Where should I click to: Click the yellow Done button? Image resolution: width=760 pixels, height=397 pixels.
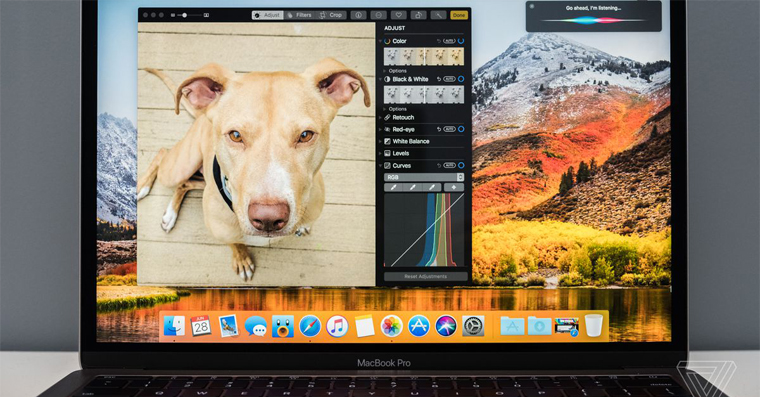point(459,15)
